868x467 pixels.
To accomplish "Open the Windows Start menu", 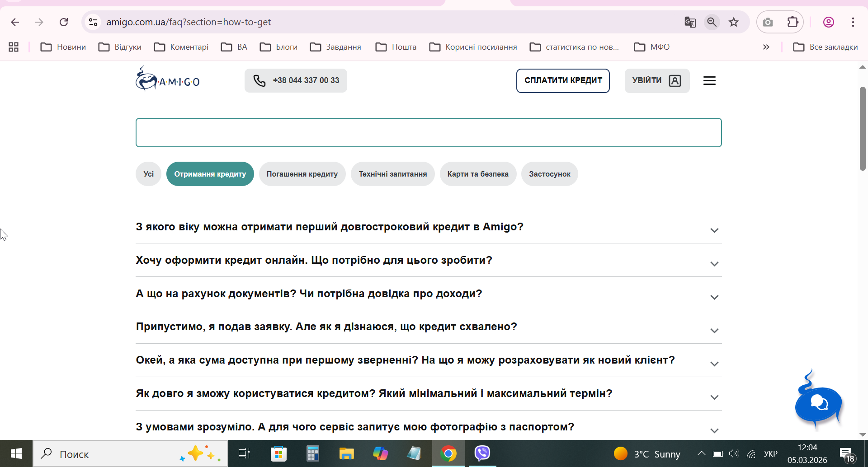I will pyautogui.click(x=16, y=453).
